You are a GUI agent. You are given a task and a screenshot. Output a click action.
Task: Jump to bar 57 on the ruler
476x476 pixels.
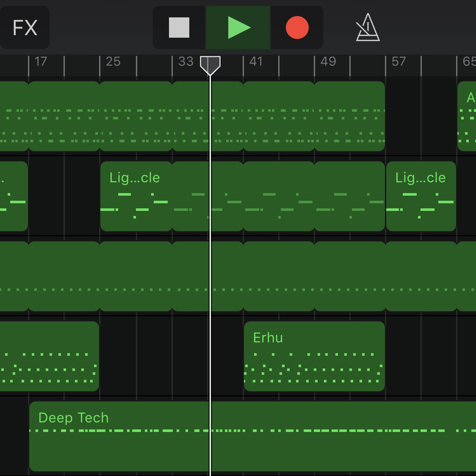[399, 61]
